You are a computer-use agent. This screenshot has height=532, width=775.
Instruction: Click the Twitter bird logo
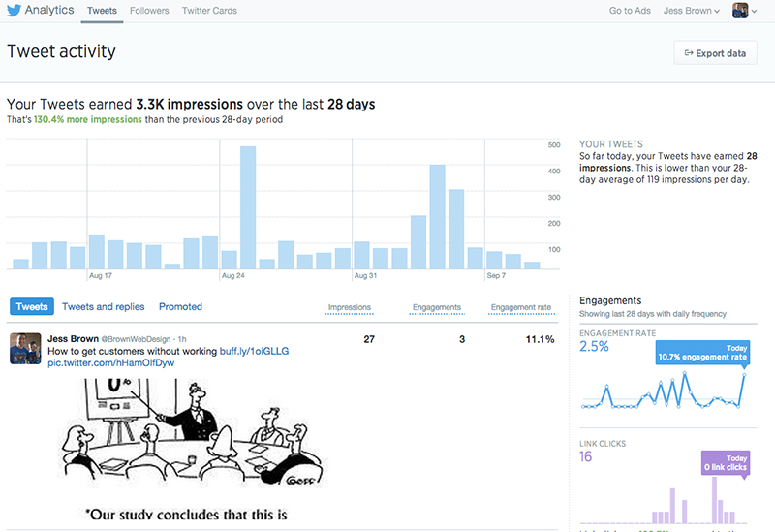pyautogui.click(x=14, y=10)
